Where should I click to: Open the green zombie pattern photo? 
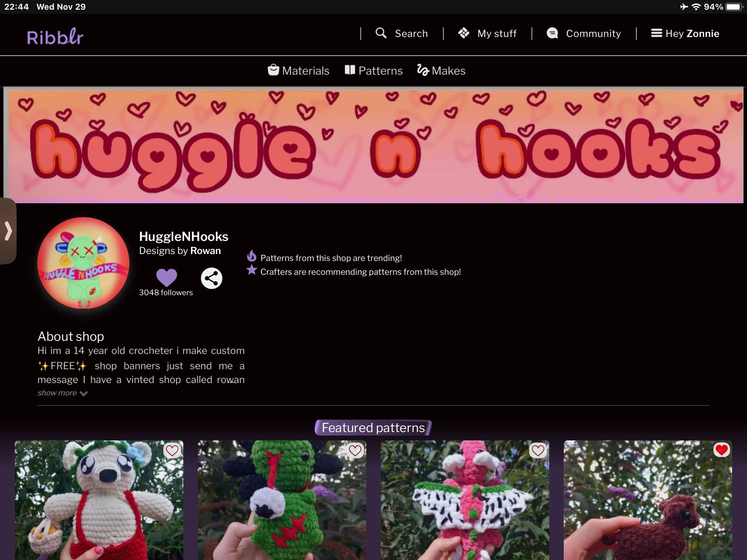pyautogui.click(x=282, y=500)
